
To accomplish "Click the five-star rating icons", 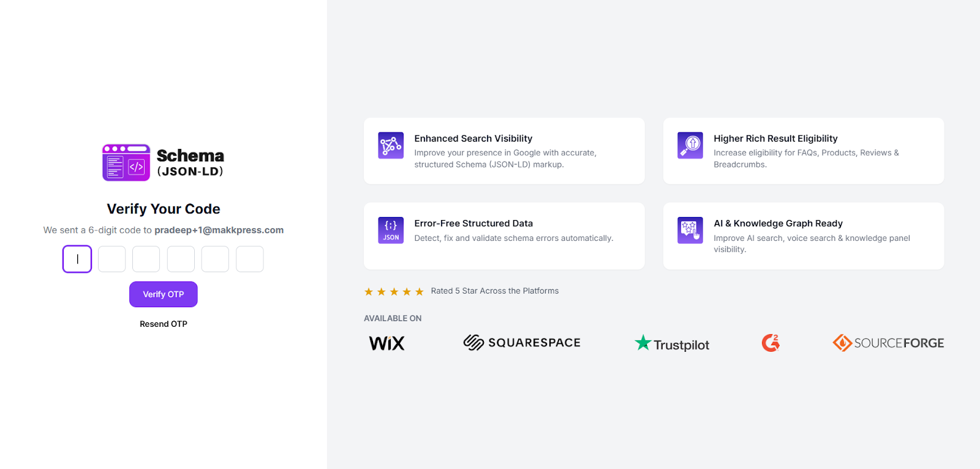I will point(394,292).
